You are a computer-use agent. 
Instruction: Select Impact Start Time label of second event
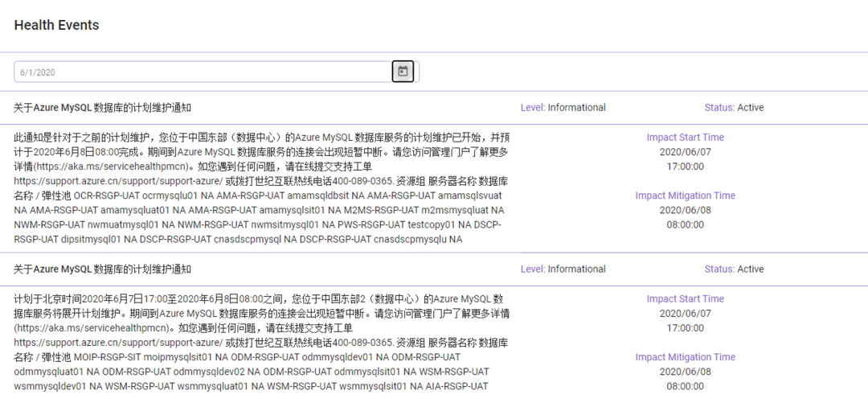click(686, 298)
